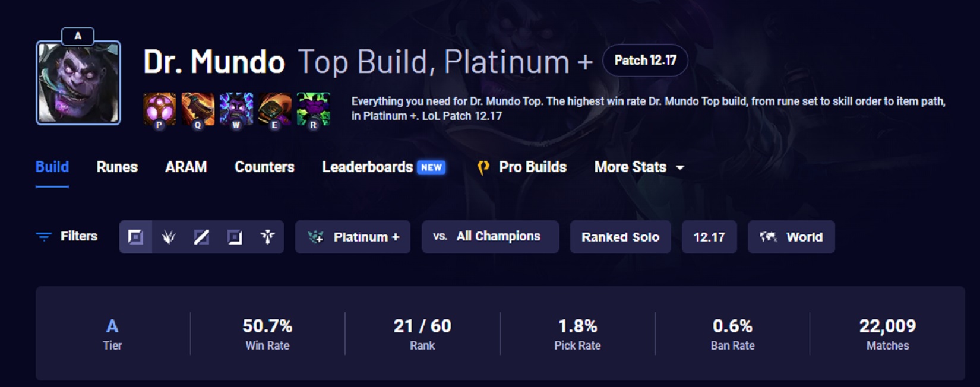The height and width of the screenshot is (387, 980).
Task: Open the Platinum + rank dropdown
Action: coord(353,237)
